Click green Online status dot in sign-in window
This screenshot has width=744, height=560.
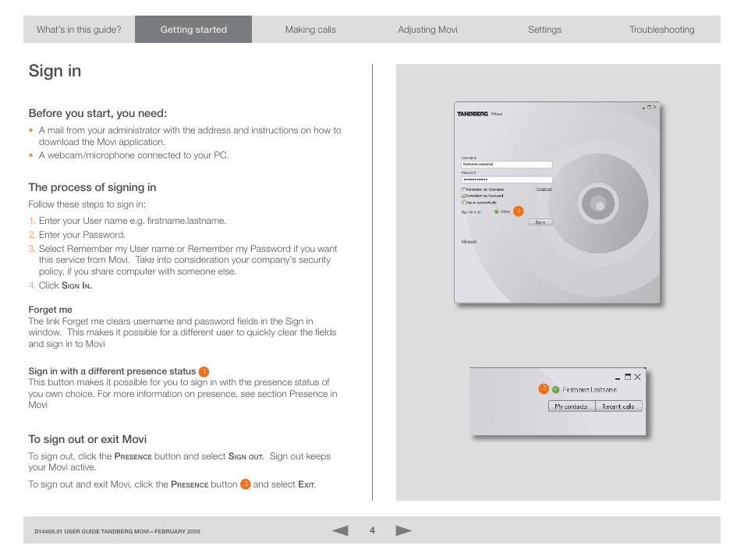tap(496, 211)
